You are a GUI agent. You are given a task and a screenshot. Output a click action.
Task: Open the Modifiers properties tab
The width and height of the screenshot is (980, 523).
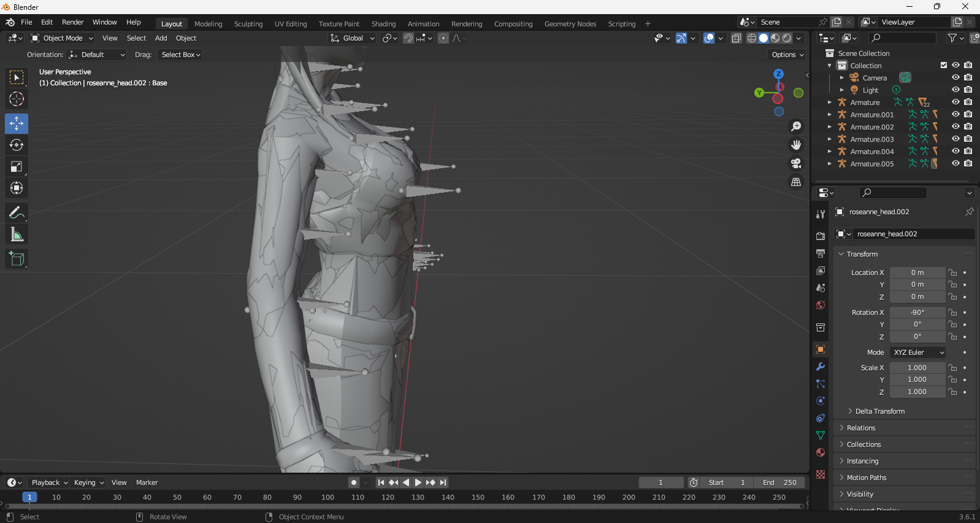click(821, 366)
